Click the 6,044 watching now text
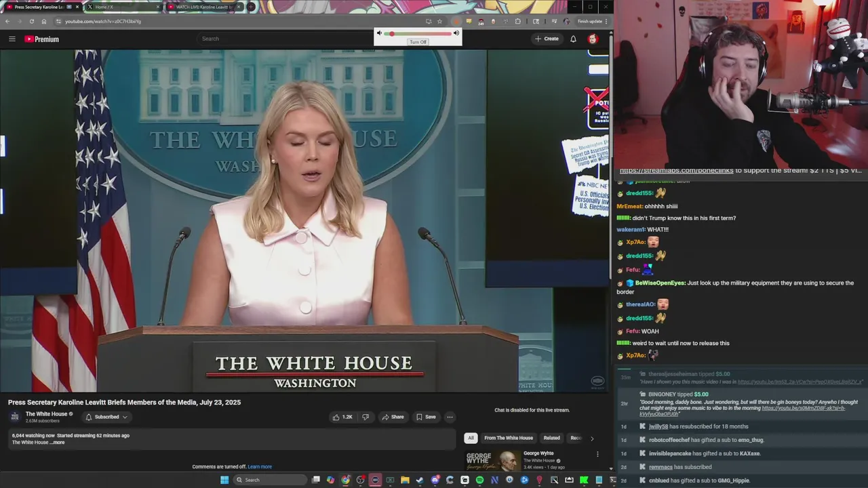 33,436
